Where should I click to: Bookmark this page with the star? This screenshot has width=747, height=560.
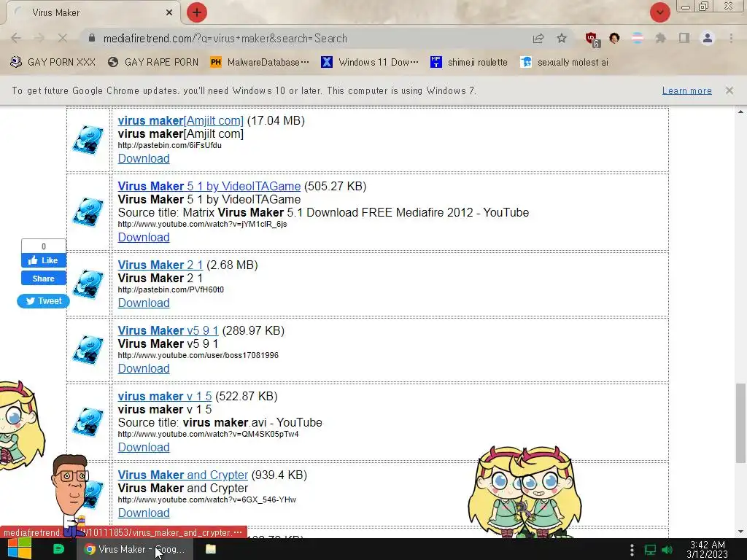[562, 38]
